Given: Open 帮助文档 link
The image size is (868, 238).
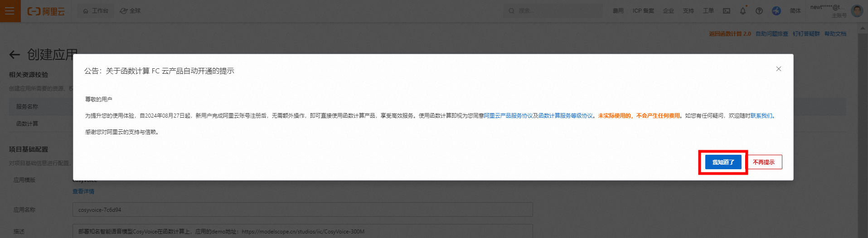Looking at the screenshot, I should point(835,34).
